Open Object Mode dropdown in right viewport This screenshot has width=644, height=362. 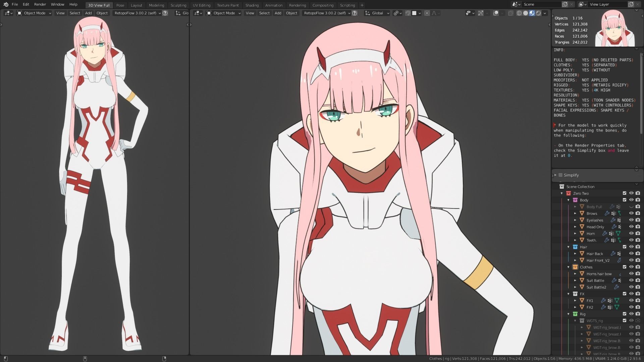pyautogui.click(x=224, y=13)
